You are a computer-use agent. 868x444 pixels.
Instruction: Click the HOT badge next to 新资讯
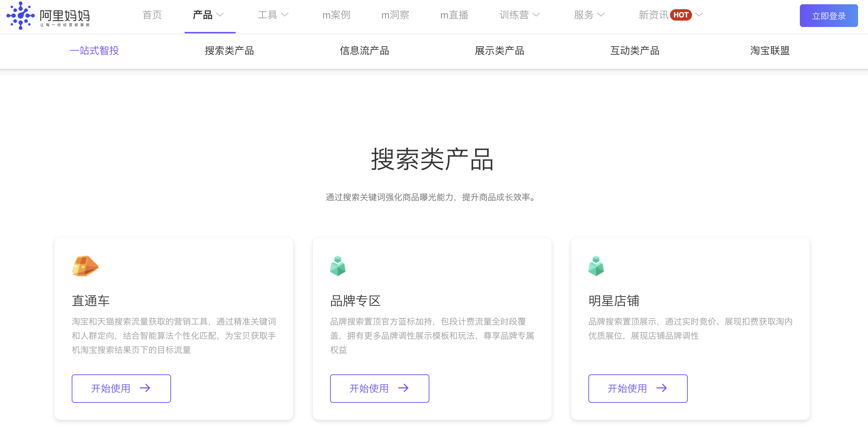[681, 15]
